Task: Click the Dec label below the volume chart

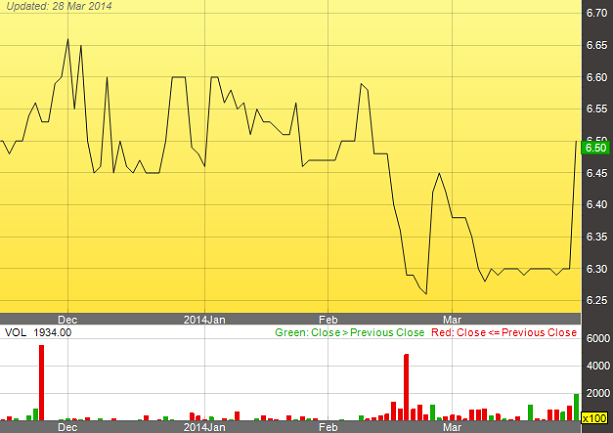Action: [x=67, y=427]
